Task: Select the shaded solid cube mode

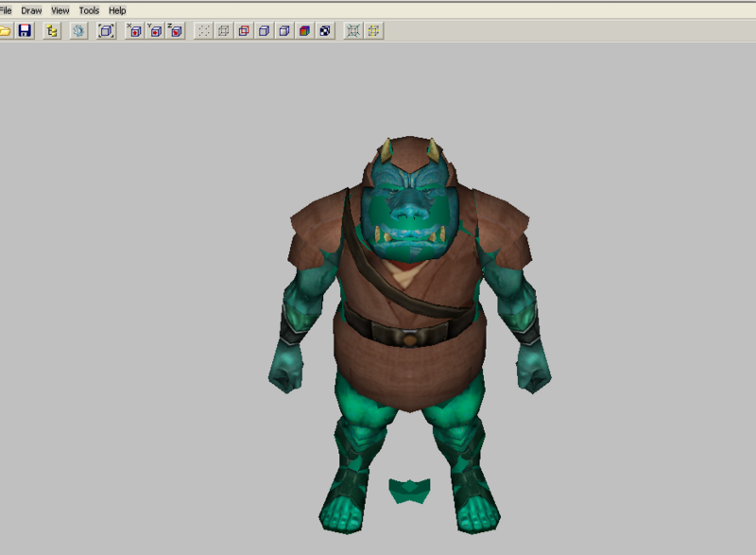Action: point(284,31)
